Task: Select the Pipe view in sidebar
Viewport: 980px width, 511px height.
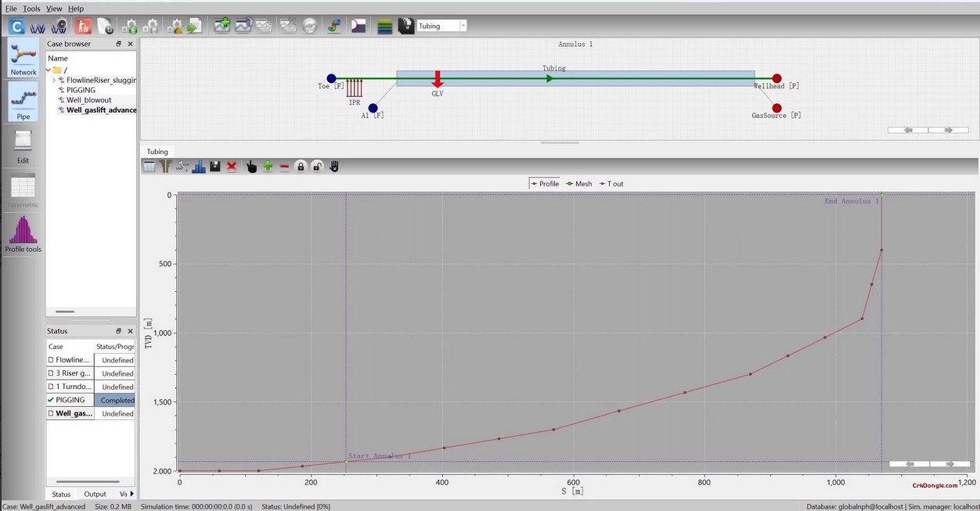Action: click(23, 102)
